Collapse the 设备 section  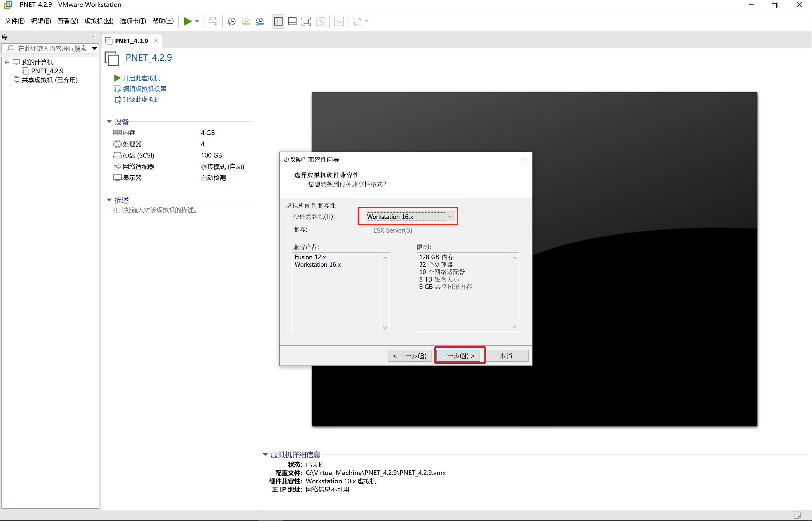[x=109, y=121]
